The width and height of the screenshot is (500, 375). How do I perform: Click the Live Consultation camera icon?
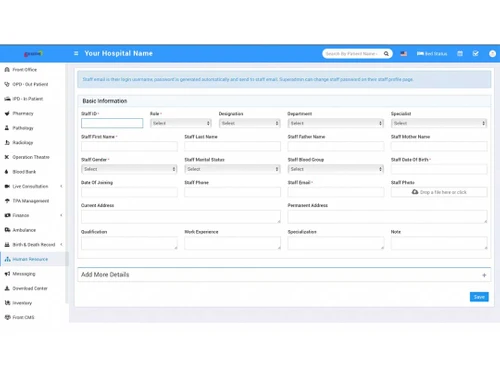(7, 186)
